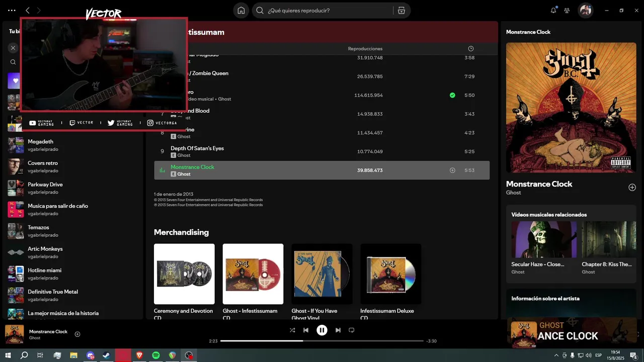Click green saved checkmark on 5:50 track
This screenshot has height=362, width=644.
coord(452,95)
